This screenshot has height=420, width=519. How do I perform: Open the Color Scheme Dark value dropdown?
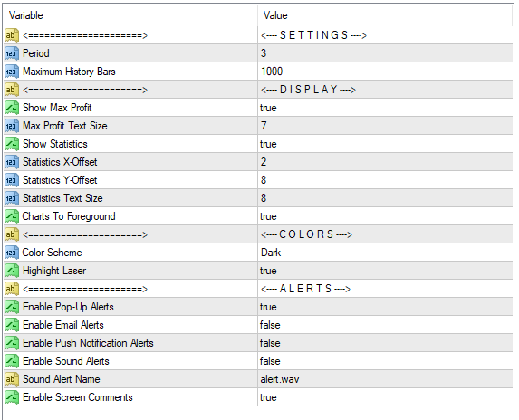pos(385,253)
